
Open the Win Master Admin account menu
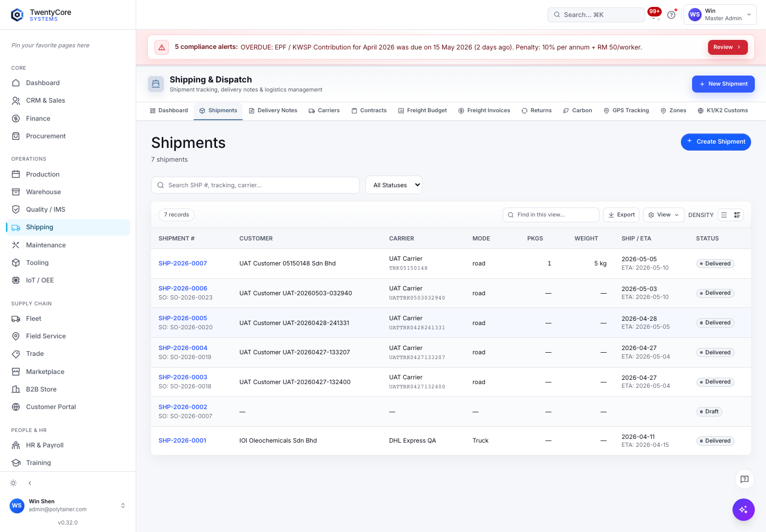tap(720, 15)
